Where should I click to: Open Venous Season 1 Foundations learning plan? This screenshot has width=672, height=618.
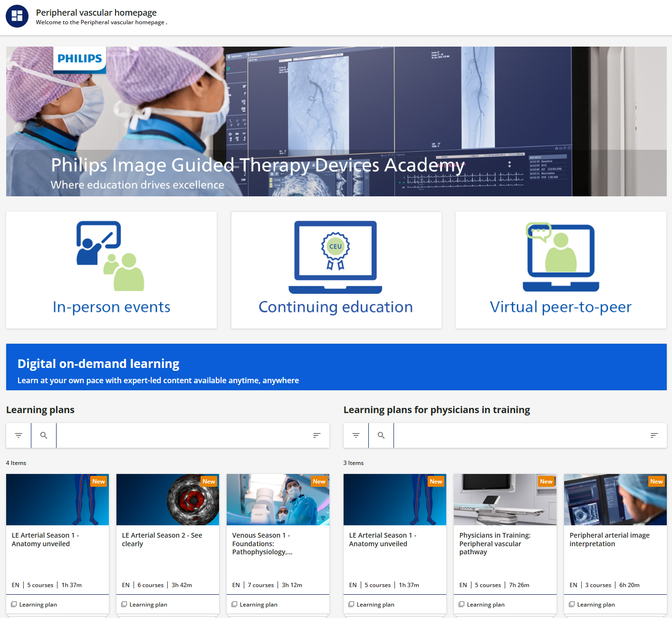(x=262, y=543)
